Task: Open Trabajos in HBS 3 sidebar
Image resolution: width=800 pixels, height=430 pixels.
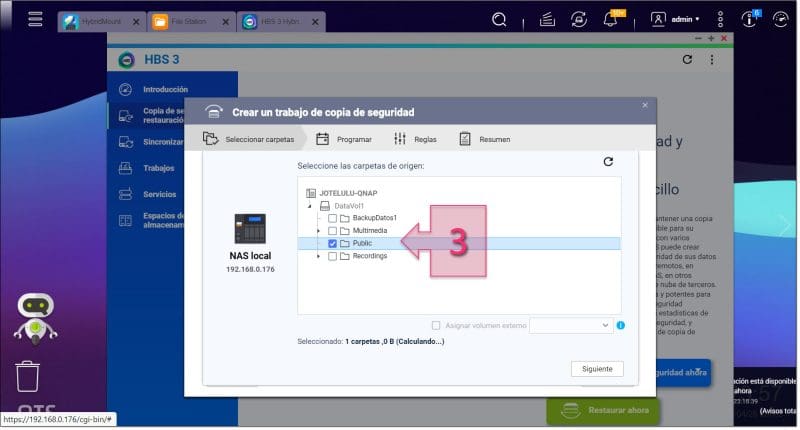Action: [172, 168]
